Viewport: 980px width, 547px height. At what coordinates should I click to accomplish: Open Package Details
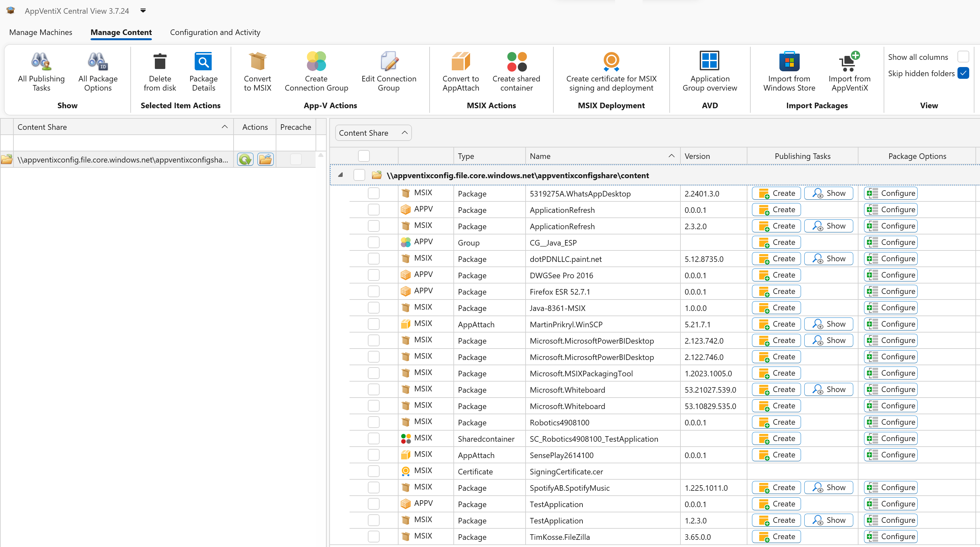tap(204, 72)
